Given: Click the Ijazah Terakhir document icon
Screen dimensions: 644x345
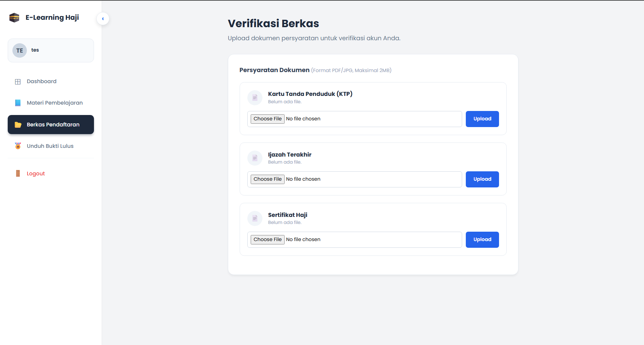Looking at the screenshot, I should tap(255, 158).
